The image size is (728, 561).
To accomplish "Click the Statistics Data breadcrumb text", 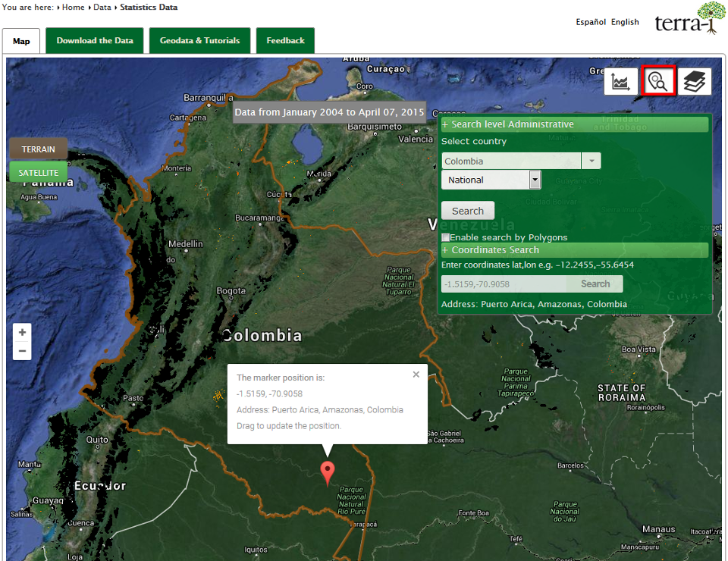I will pyautogui.click(x=149, y=7).
